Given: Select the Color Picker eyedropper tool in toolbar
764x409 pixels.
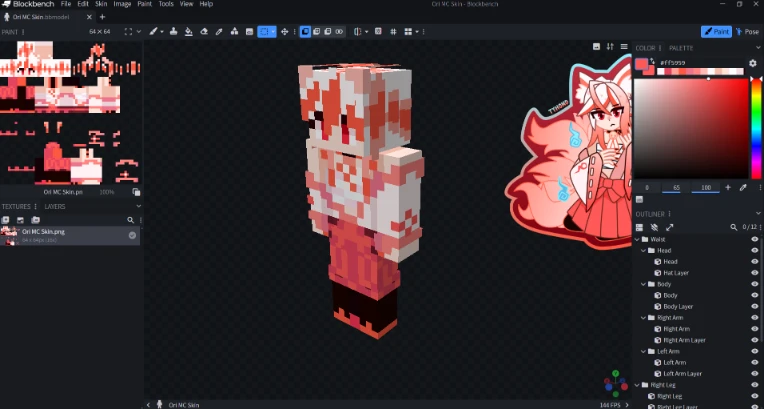Looking at the screenshot, I should (219, 32).
